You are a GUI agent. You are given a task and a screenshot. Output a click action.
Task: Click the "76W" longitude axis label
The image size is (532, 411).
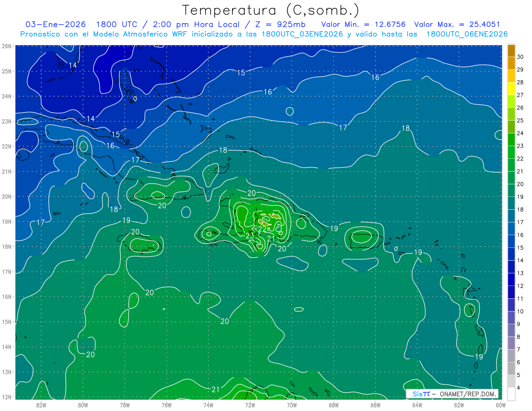tap(166, 404)
